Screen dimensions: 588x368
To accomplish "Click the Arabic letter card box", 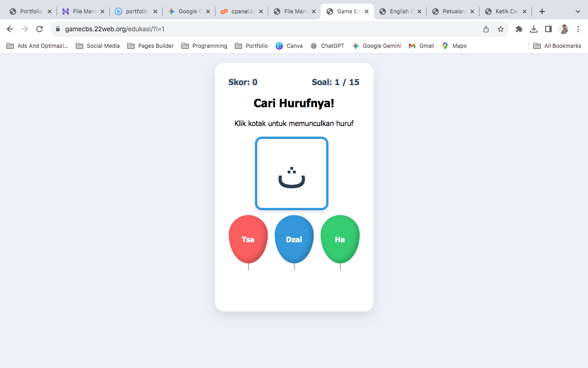I will (292, 173).
